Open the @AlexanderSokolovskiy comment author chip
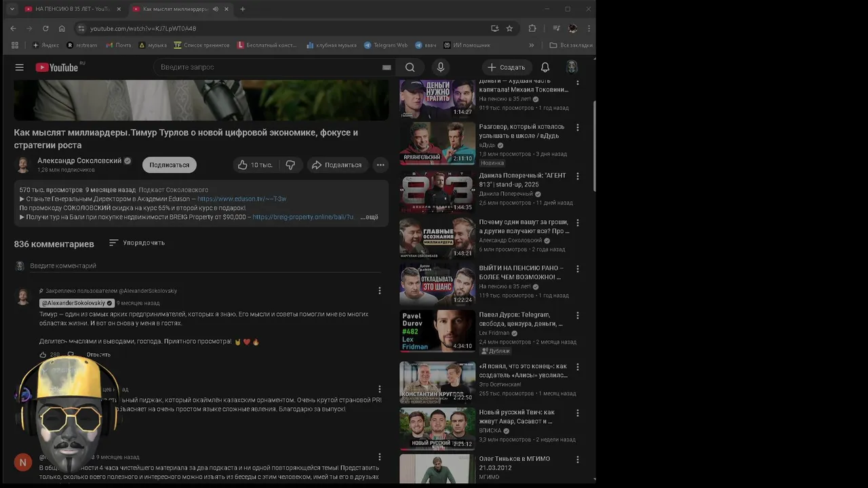The height and width of the screenshot is (488, 868). coord(77,303)
